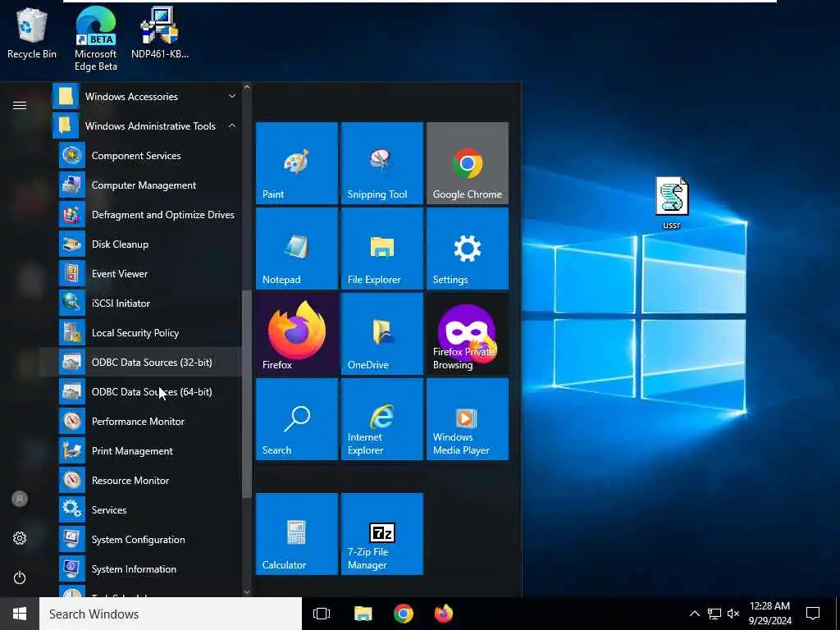This screenshot has width=840, height=630.
Task: Select the NDP461-KB desktop installer icon
Action: (160, 33)
